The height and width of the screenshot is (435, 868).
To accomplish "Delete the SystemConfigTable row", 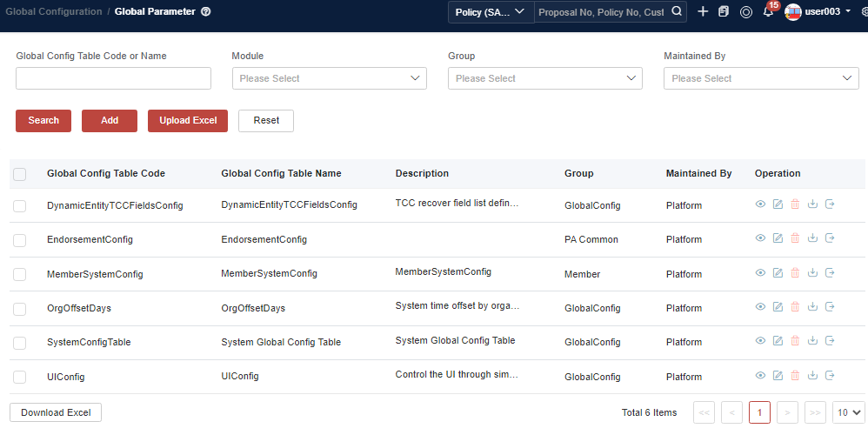I will click(x=795, y=341).
